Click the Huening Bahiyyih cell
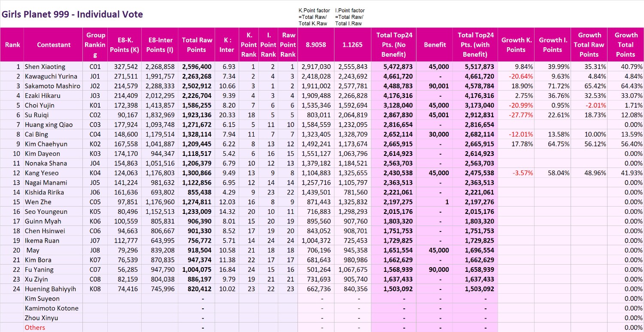The width and height of the screenshot is (644, 332). [x=53, y=289]
